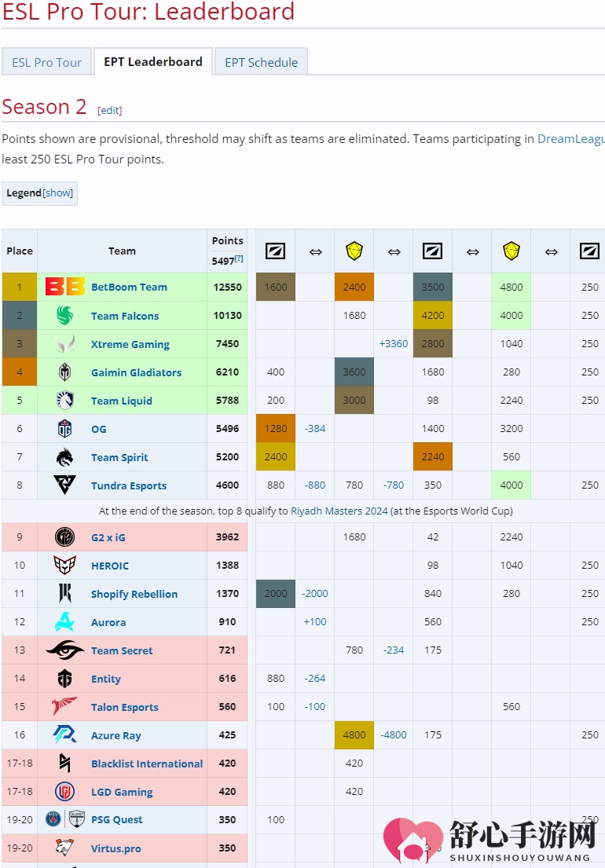Click the Xtreme Gaming logo icon
This screenshot has width=605, height=868.
[x=64, y=344]
